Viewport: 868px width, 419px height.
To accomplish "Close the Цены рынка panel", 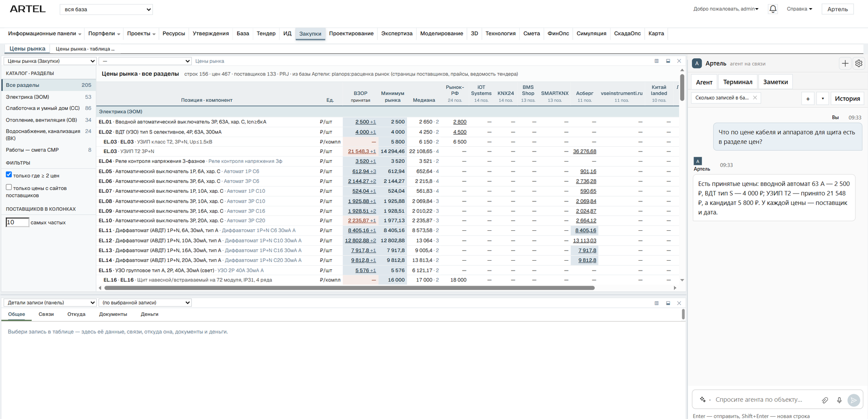I will tap(679, 61).
